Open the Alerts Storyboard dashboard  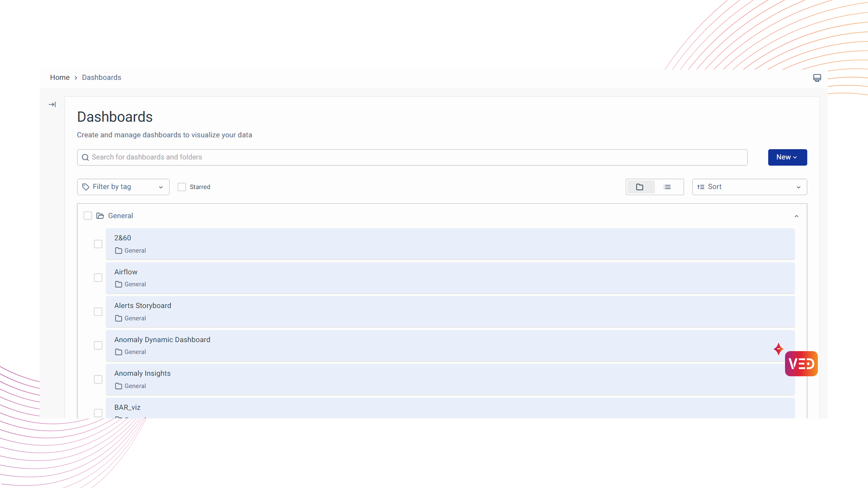(x=143, y=306)
